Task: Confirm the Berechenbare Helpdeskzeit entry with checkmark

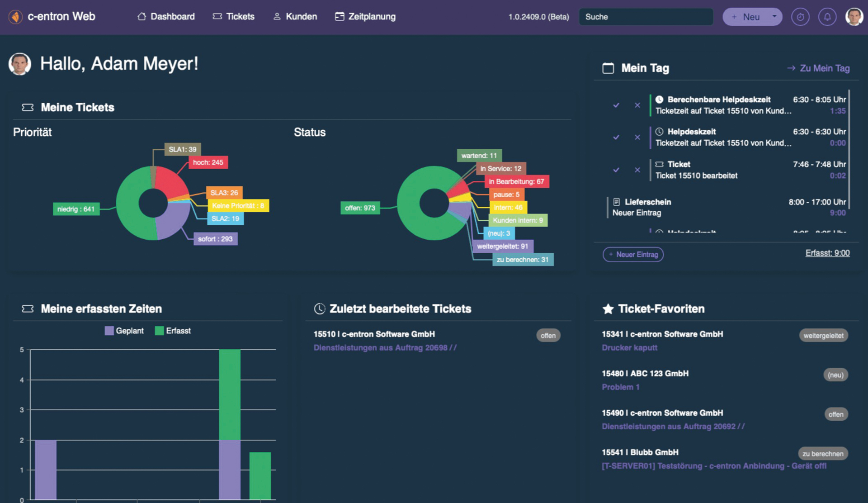Action: tap(616, 105)
